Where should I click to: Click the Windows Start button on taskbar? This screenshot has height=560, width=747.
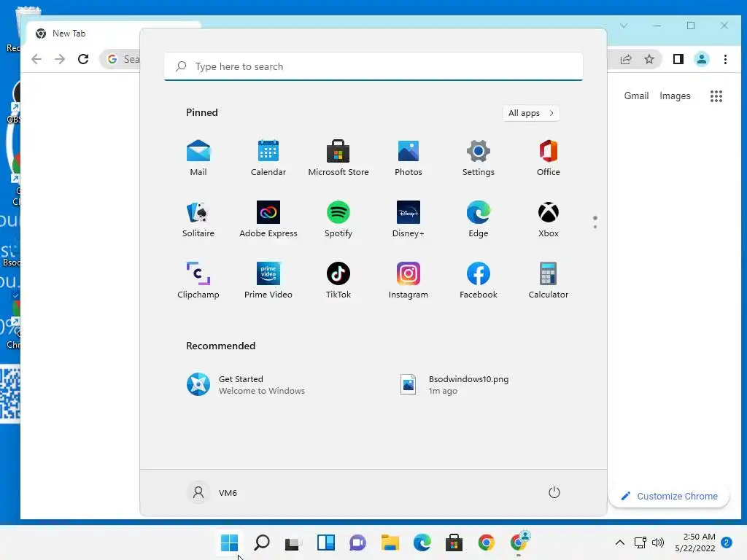pyautogui.click(x=229, y=542)
